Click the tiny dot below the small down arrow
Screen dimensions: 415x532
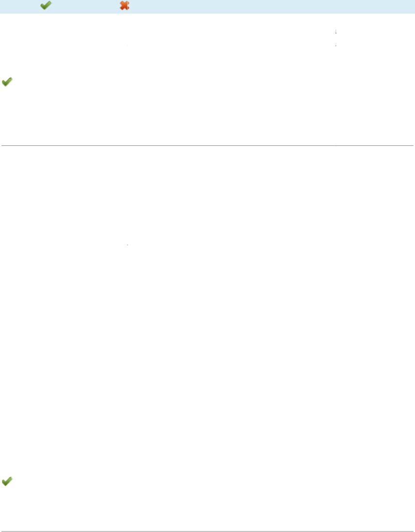tap(336, 45)
